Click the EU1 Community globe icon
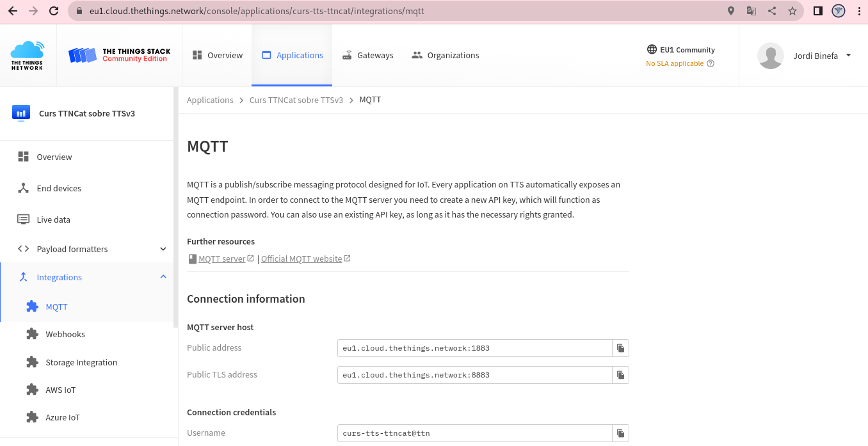Viewport: 868px width, 446px height. click(652, 49)
